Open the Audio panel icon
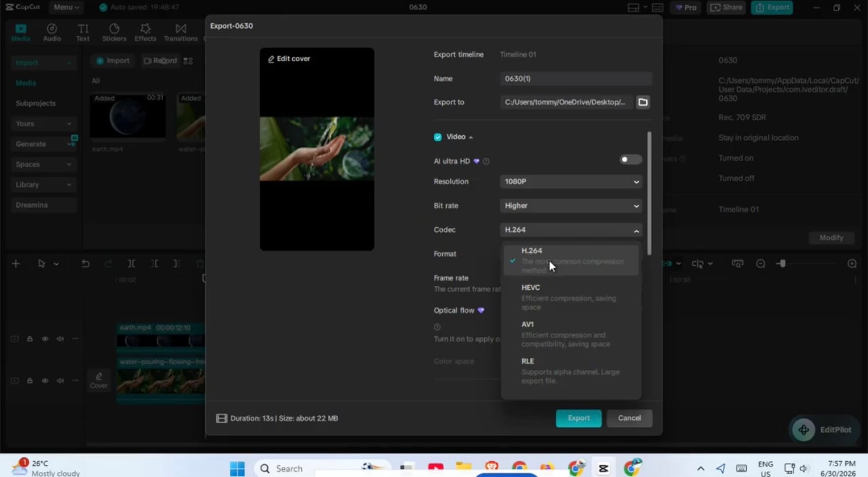The width and height of the screenshot is (868, 477). [x=52, y=33]
